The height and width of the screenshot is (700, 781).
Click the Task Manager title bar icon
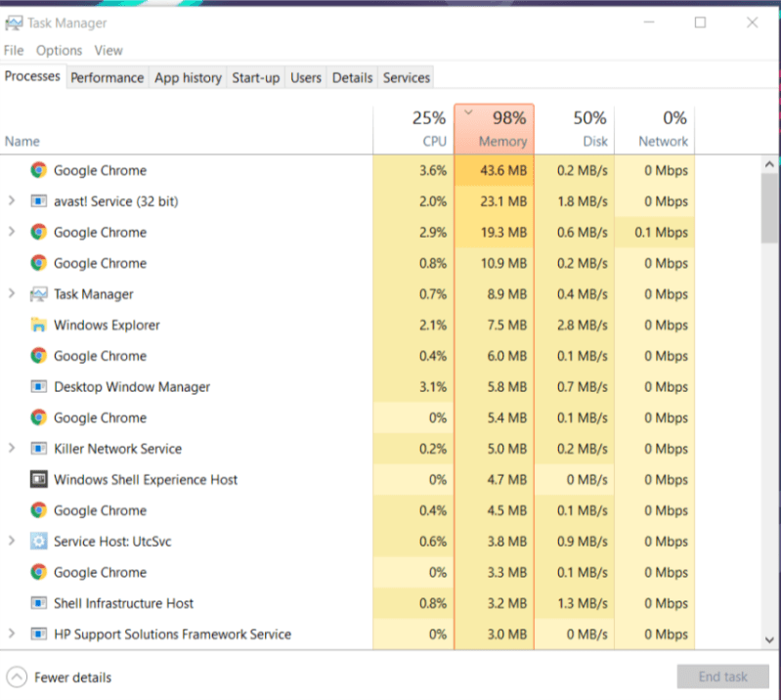pos(14,22)
